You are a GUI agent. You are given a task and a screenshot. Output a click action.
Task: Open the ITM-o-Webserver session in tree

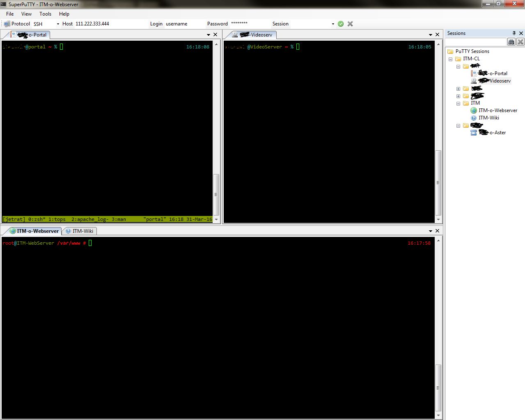tap(497, 110)
